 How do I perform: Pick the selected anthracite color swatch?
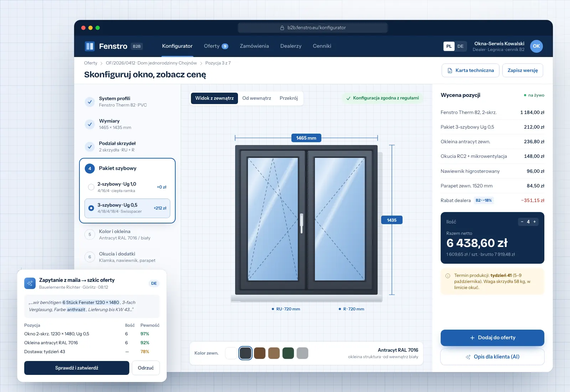pyautogui.click(x=245, y=353)
